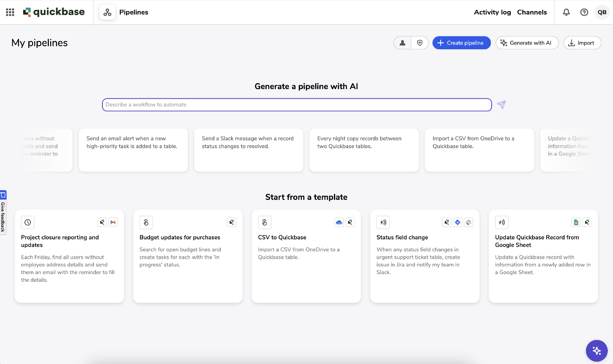613x364 pixels.
Task: Open the notifications bell
Action: [x=566, y=12]
